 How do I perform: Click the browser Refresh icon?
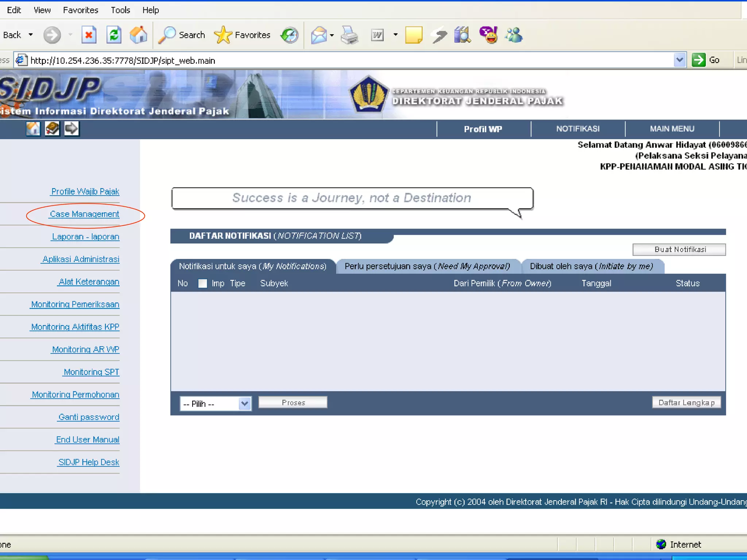click(x=114, y=35)
